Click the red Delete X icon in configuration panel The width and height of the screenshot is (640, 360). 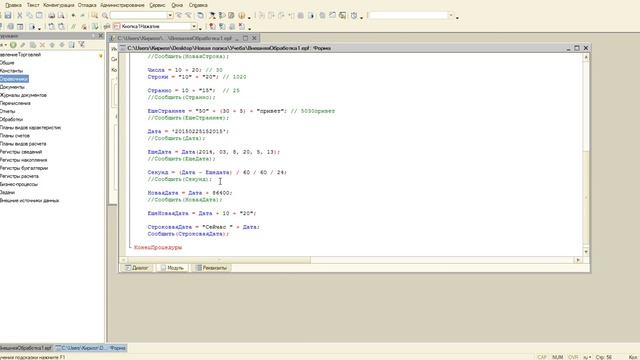tap(42, 45)
